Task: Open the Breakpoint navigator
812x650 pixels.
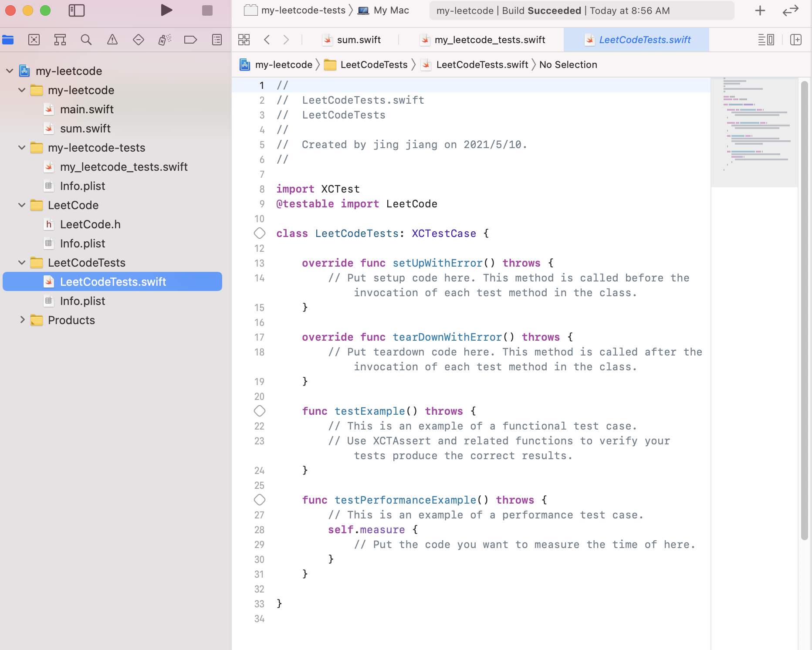Action: [x=191, y=40]
